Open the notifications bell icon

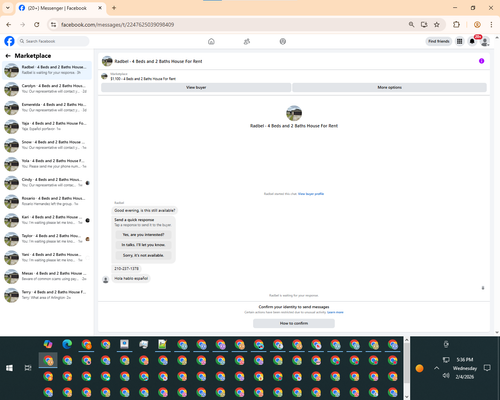(472, 41)
